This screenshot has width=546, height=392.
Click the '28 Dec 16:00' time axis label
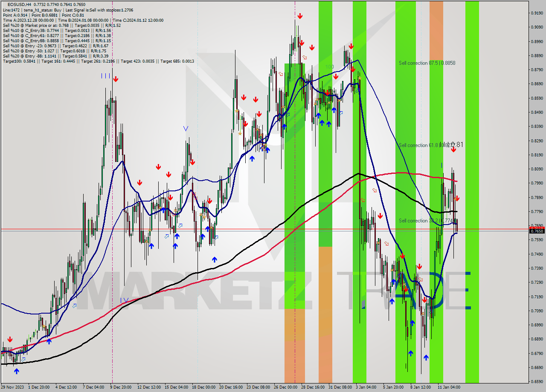(313, 387)
